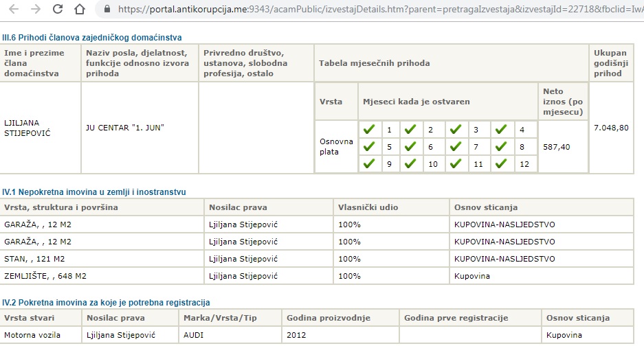Click the AUDI vehicle brand cell
This screenshot has width=644, height=346.
(194, 335)
